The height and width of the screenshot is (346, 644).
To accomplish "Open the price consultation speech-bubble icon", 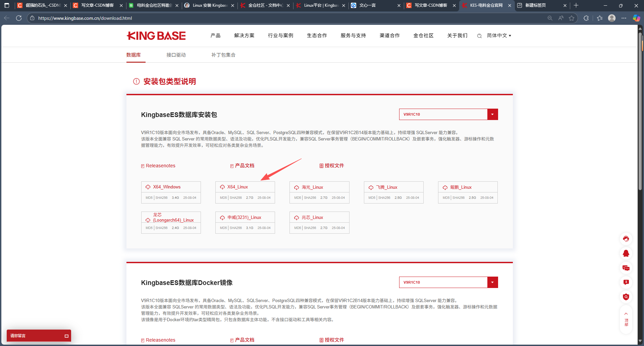I will [x=626, y=282].
